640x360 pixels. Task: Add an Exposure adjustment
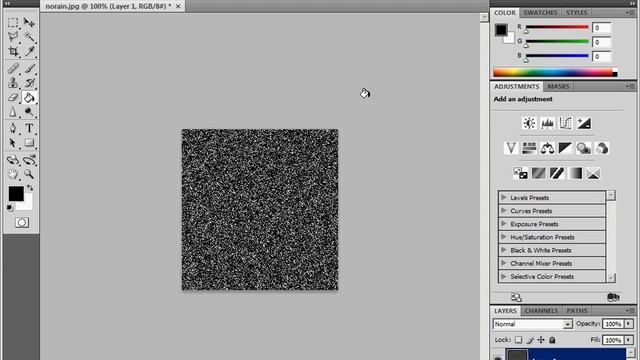click(584, 123)
